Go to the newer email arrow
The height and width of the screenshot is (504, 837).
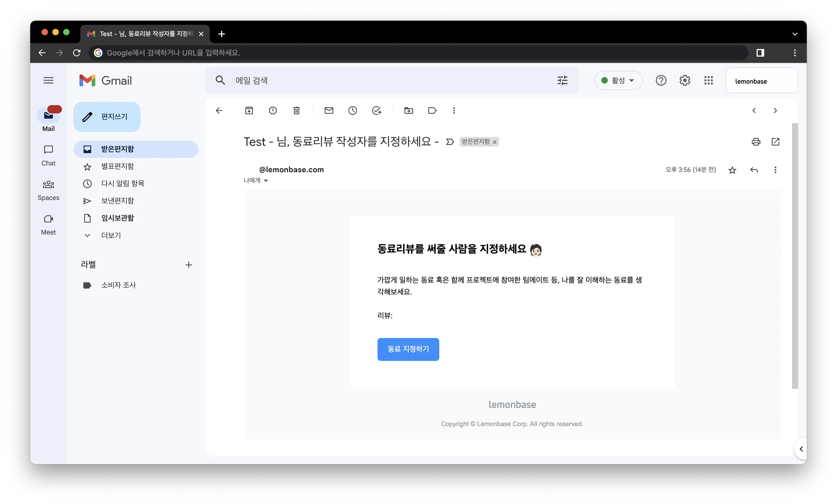click(x=754, y=111)
